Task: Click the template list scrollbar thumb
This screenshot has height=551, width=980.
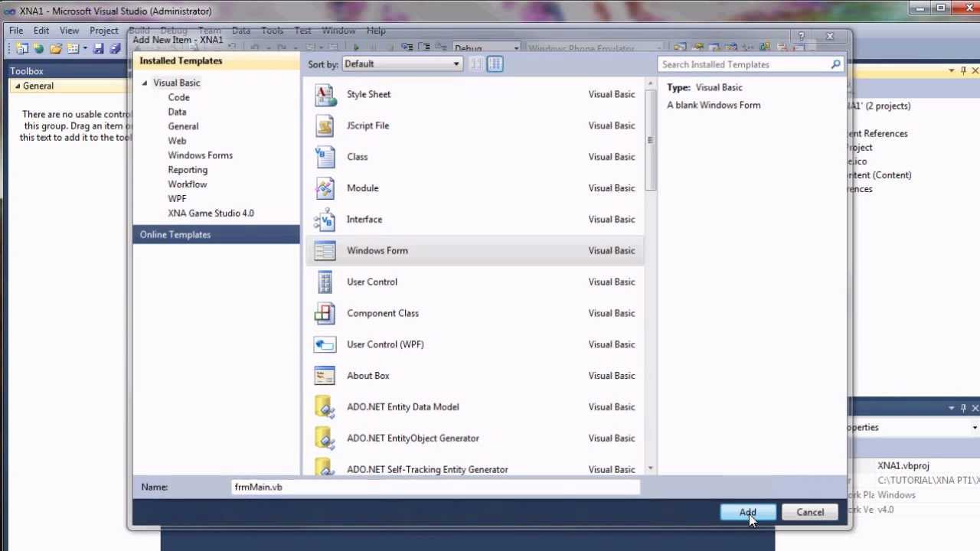Action: click(650, 139)
